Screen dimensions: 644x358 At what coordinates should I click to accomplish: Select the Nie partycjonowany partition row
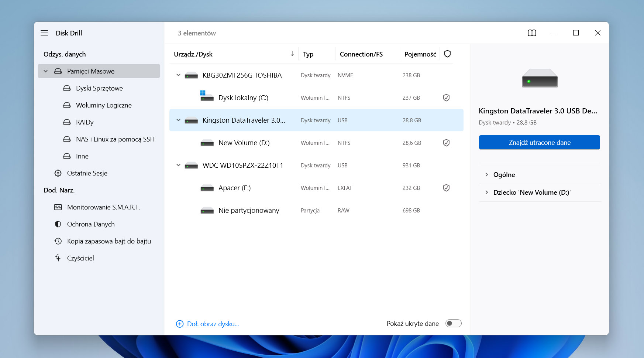coord(316,210)
